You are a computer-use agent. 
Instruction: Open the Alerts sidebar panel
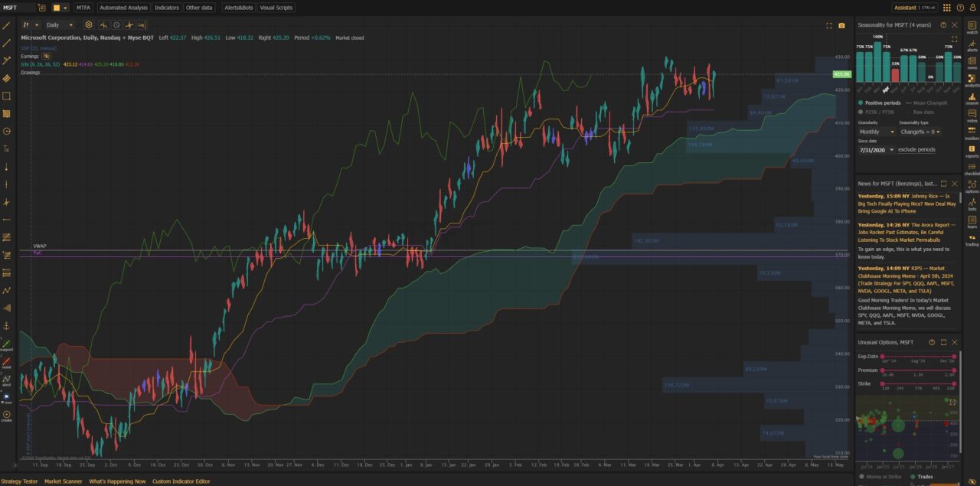point(972,44)
